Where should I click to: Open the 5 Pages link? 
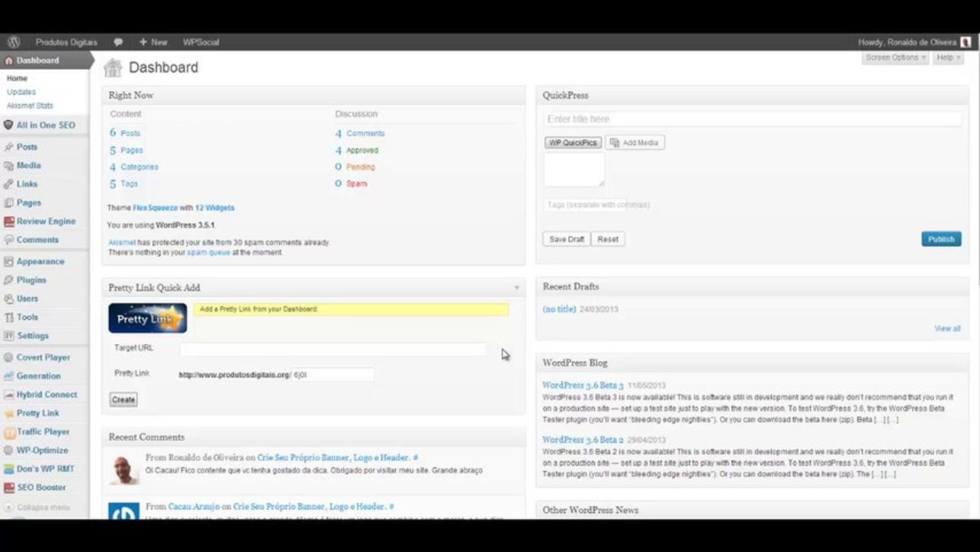tap(126, 150)
